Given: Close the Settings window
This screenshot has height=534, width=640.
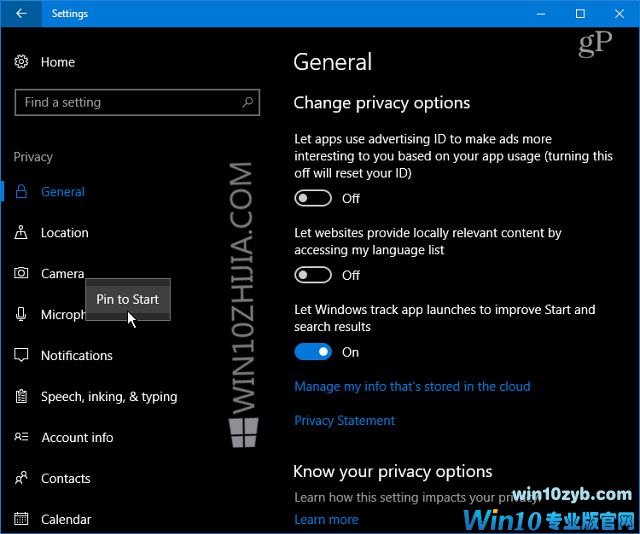Looking at the screenshot, I should pyautogui.click(x=619, y=13).
